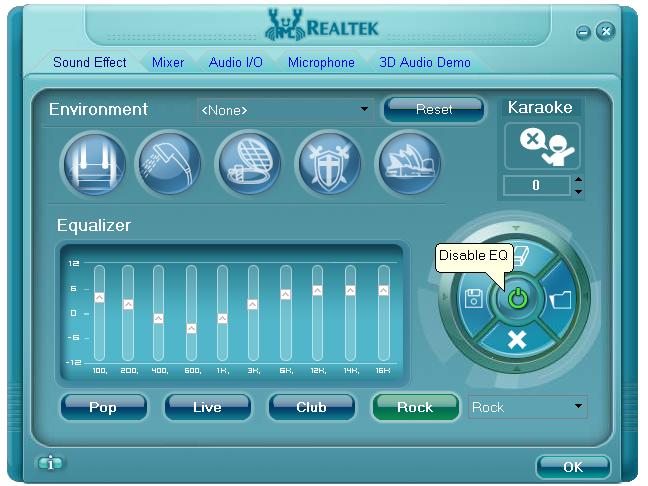The height and width of the screenshot is (486, 648).
Task: Select the Colosseum arena environment icon
Action: coord(249,164)
